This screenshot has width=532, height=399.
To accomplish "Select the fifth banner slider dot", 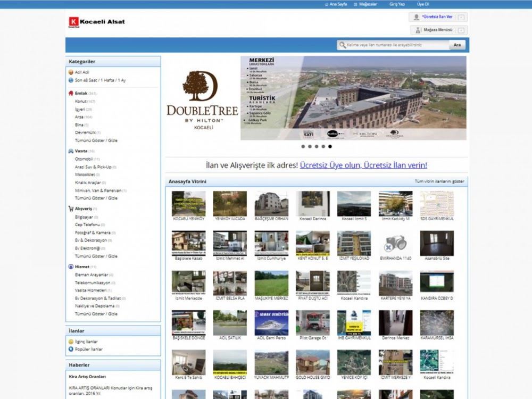I will (330, 147).
